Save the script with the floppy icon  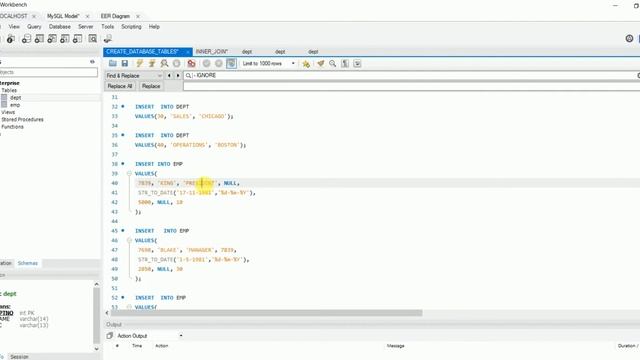click(x=125, y=63)
